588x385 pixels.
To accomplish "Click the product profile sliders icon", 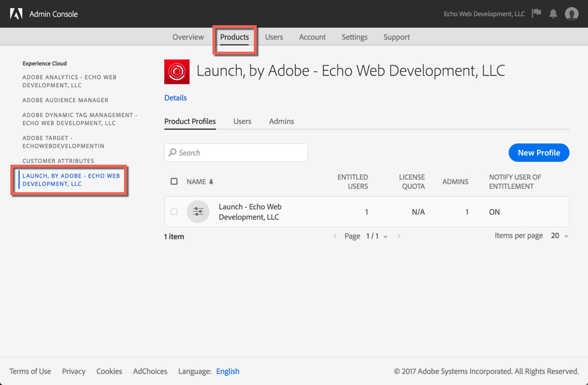I will 198,212.
